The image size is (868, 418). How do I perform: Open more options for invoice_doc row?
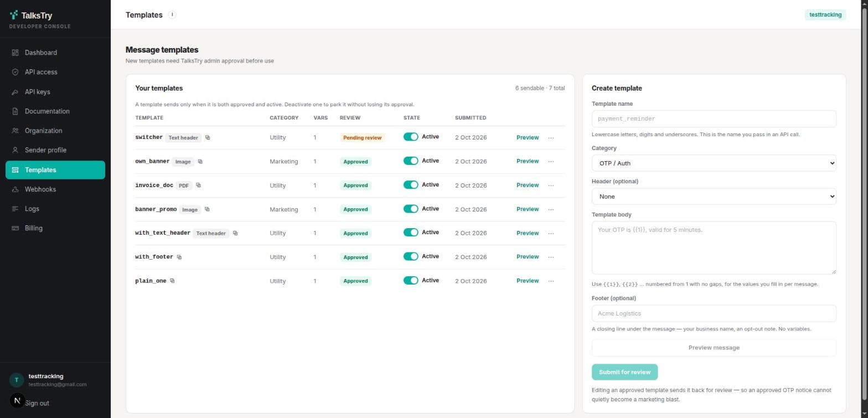point(551,185)
